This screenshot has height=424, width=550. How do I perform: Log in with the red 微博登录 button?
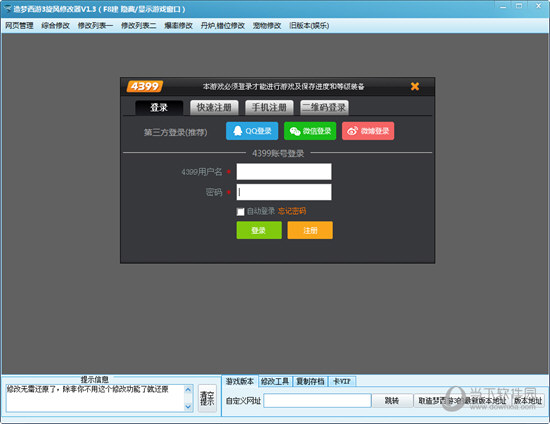click(x=368, y=131)
